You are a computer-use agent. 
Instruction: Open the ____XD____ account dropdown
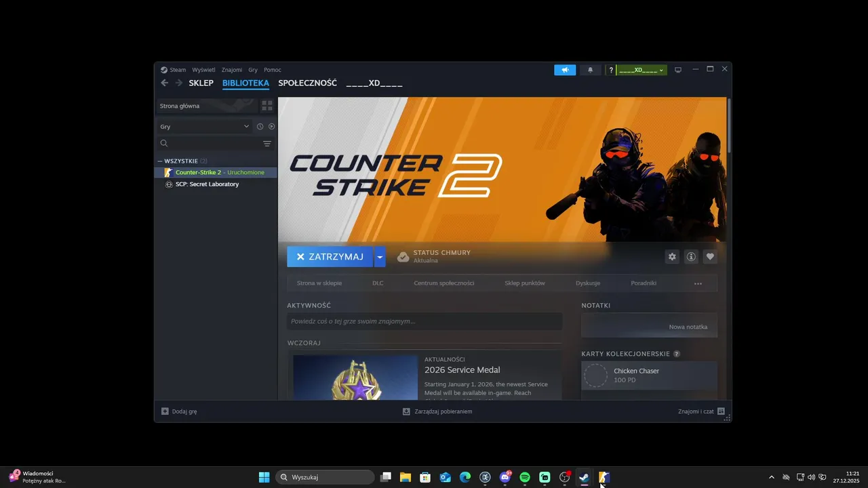[x=642, y=70]
